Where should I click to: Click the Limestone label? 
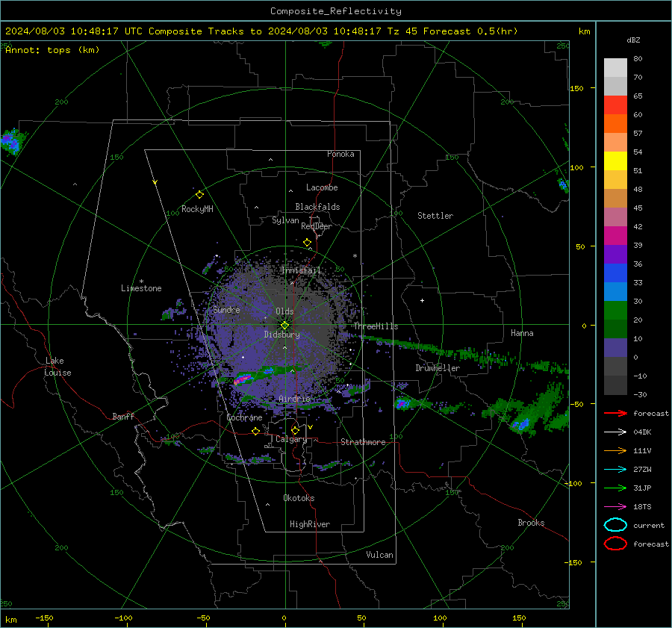click(141, 288)
